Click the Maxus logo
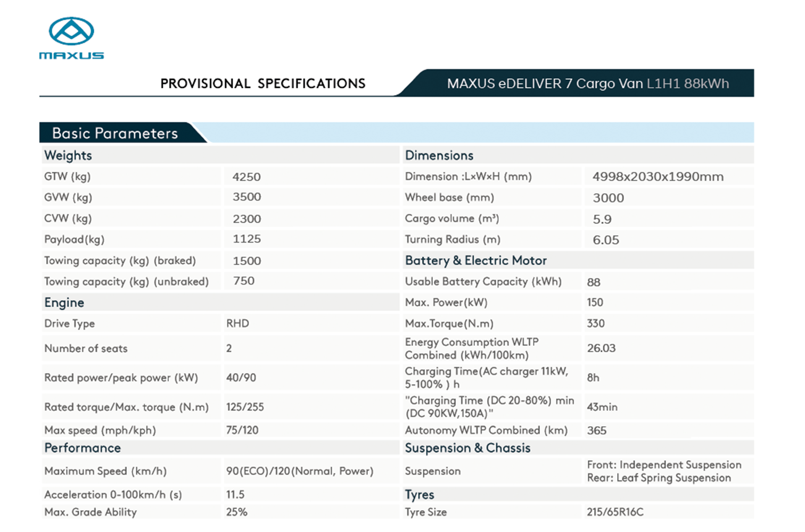This screenshot has height=532, width=805. click(71, 38)
